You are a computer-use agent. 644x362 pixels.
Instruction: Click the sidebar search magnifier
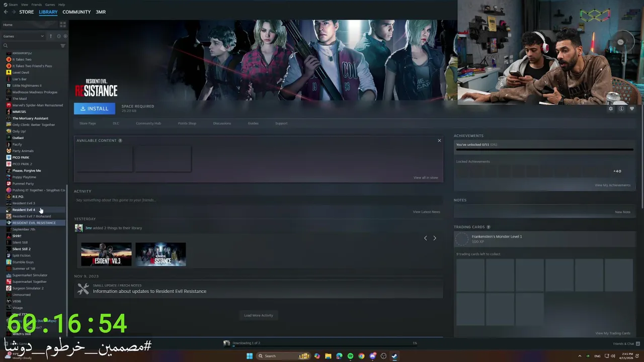pos(6,46)
